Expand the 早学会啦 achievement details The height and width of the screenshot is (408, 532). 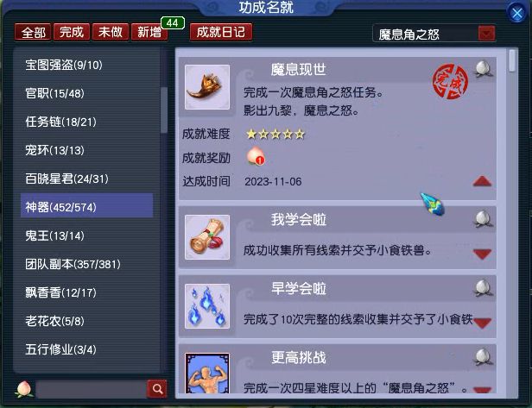pos(482,323)
